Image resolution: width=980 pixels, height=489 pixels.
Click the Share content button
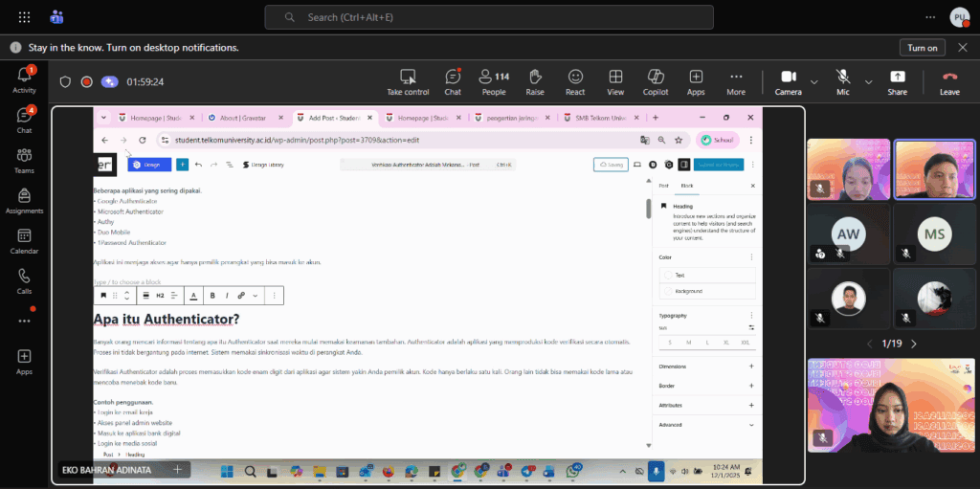(x=897, y=82)
